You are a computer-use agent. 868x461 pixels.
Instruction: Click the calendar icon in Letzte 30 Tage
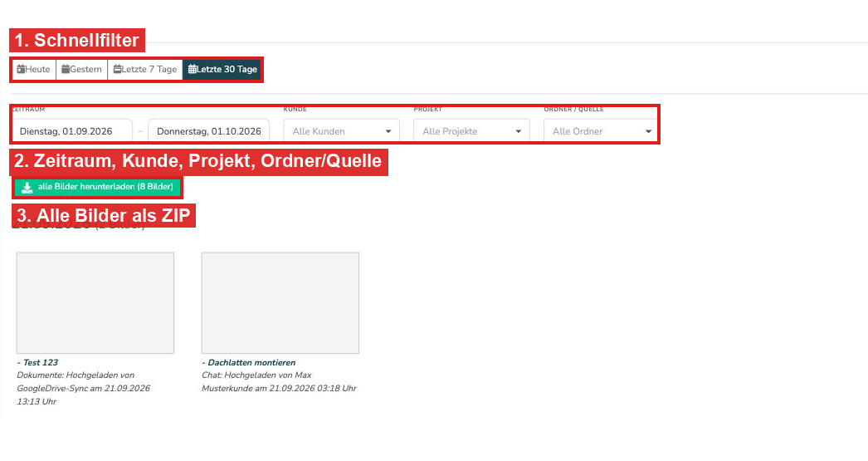click(192, 69)
